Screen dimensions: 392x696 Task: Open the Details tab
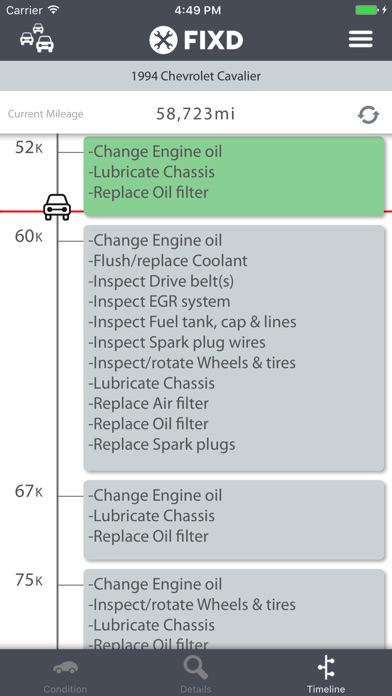point(196,676)
